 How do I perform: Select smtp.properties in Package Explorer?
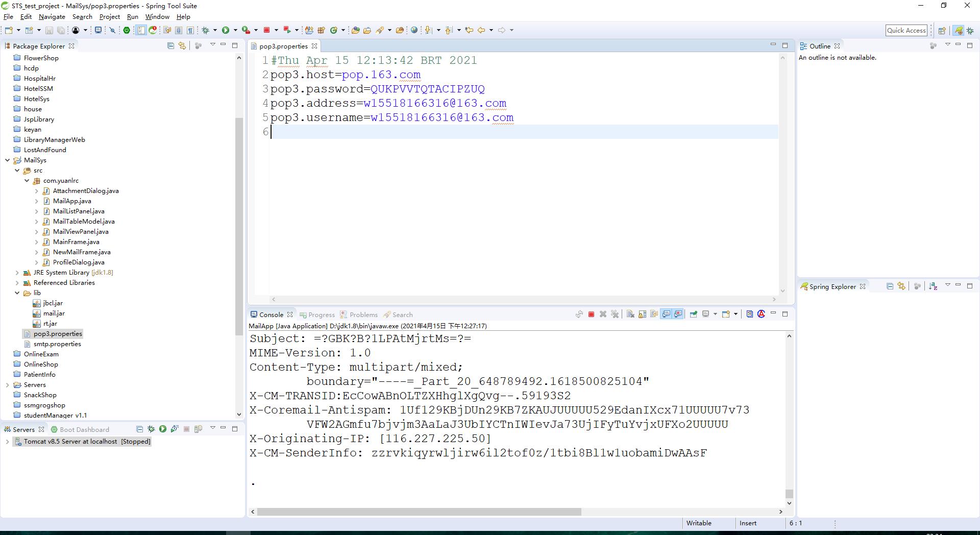[57, 344]
